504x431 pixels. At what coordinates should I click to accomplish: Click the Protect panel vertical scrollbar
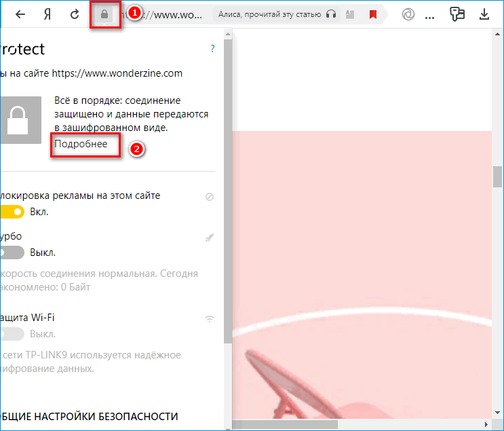[227, 204]
